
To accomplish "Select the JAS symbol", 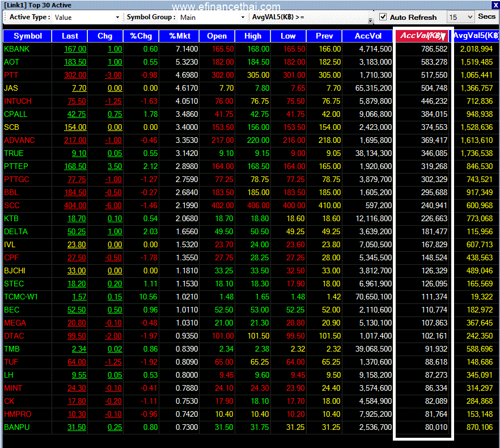I will coord(11,88).
